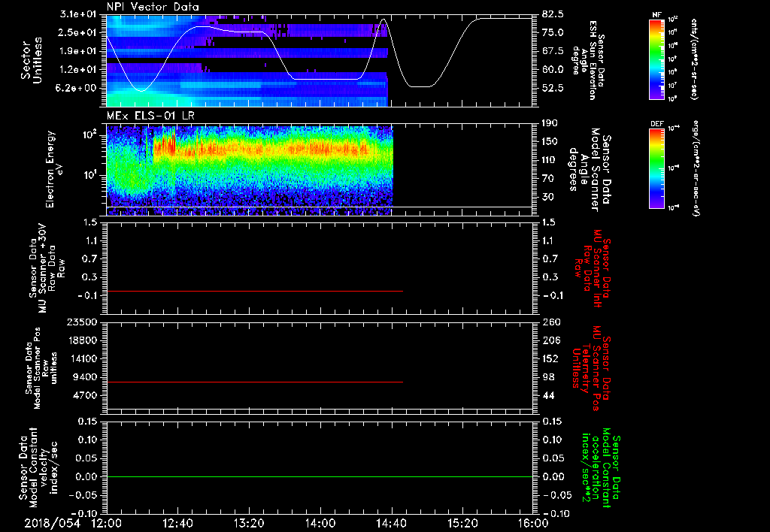Click the red line in Scanner Pos panel
This screenshot has width=770, height=532.
click(x=254, y=382)
